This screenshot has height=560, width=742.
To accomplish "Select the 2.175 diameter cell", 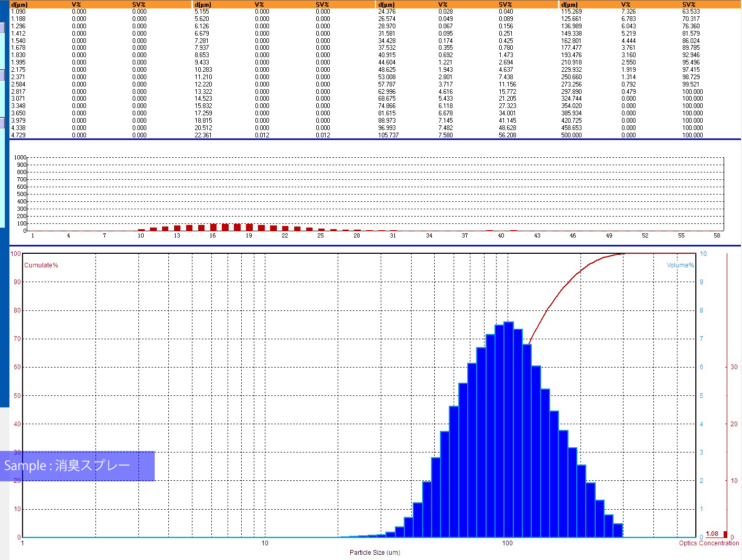I will pos(18,70).
